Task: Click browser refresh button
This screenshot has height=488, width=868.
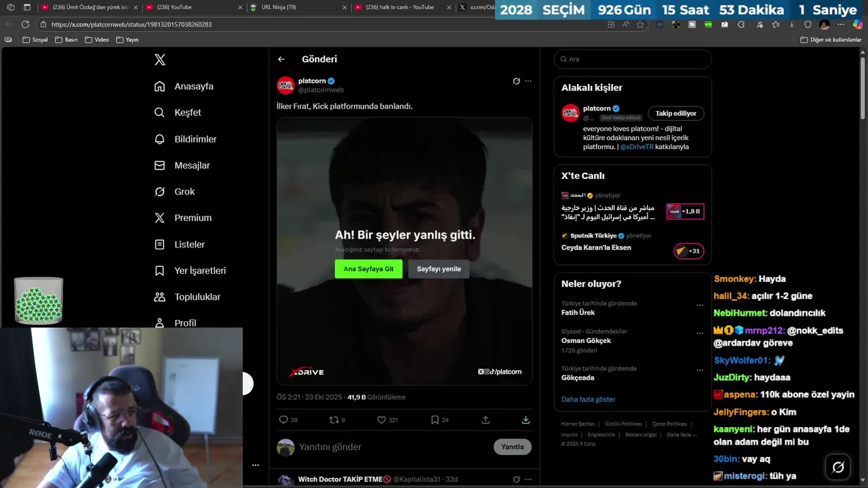Action: pyautogui.click(x=25, y=24)
